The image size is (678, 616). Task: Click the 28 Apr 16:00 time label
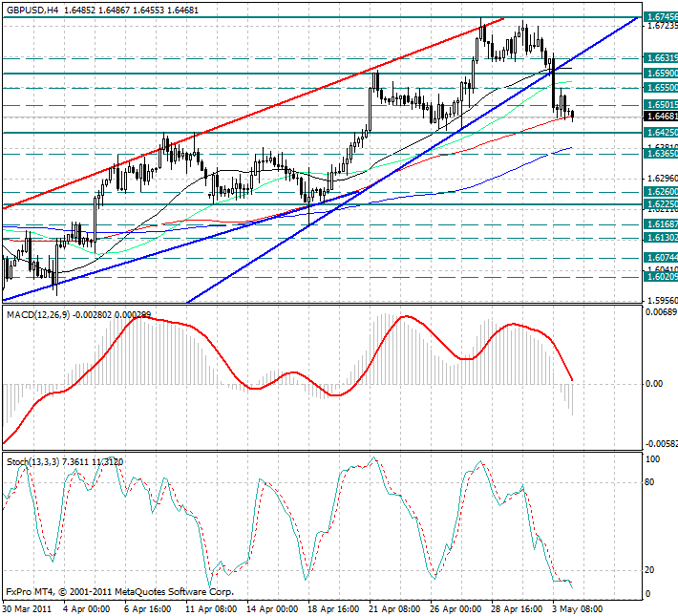pyautogui.click(x=518, y=609)
